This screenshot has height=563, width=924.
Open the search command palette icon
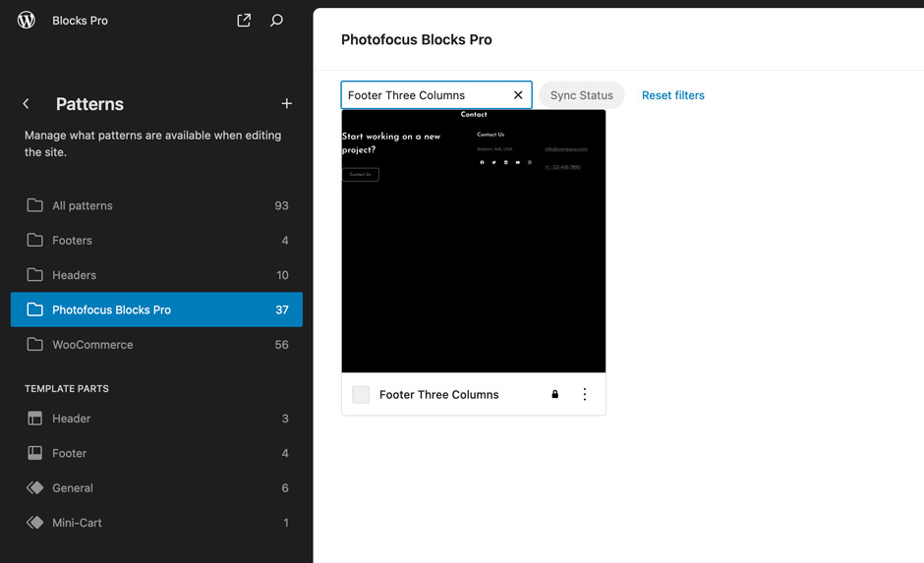277,21
